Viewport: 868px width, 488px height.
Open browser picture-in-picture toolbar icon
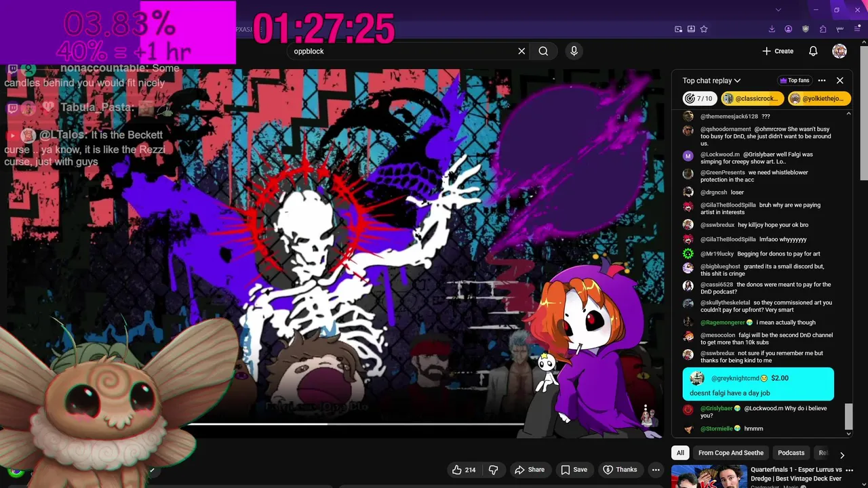tap(678, 29)
